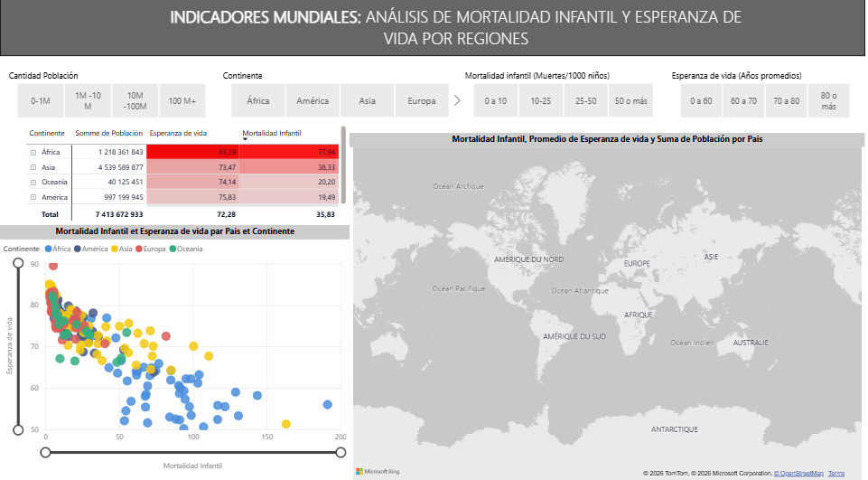Select the 80 o más life expectancy filter
Screen dimensions: 868x480
828,101
